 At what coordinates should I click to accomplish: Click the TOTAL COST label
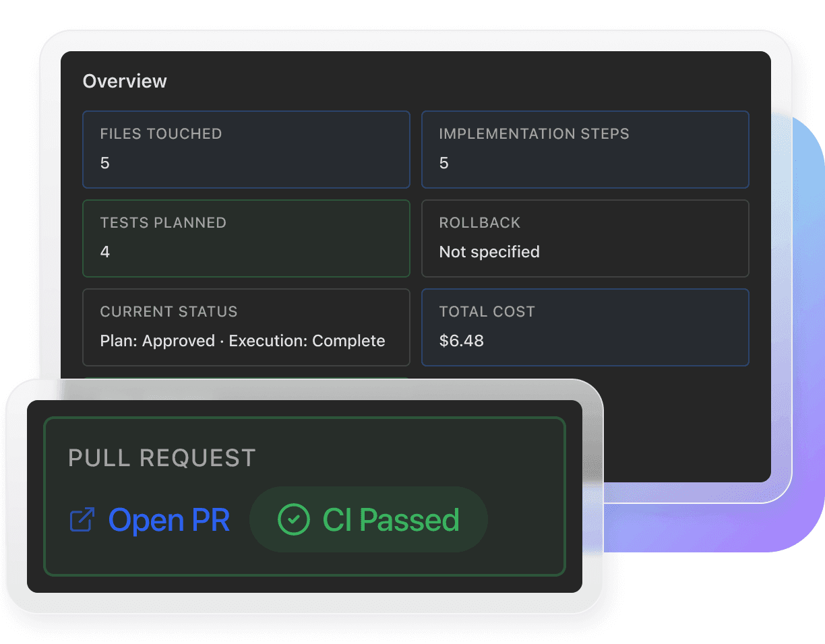point(487,312)
